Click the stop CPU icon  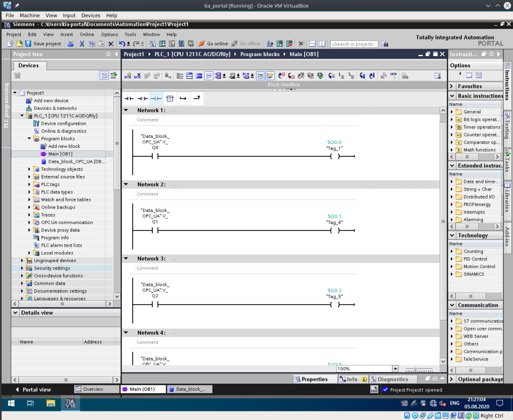[289, 44]
